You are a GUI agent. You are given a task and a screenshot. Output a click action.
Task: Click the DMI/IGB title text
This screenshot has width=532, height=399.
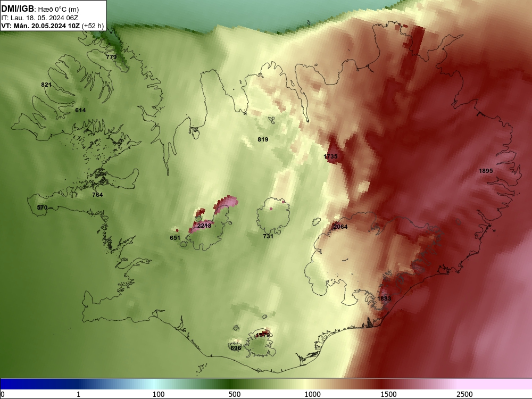pyautogui.click(x=18, y=9)
